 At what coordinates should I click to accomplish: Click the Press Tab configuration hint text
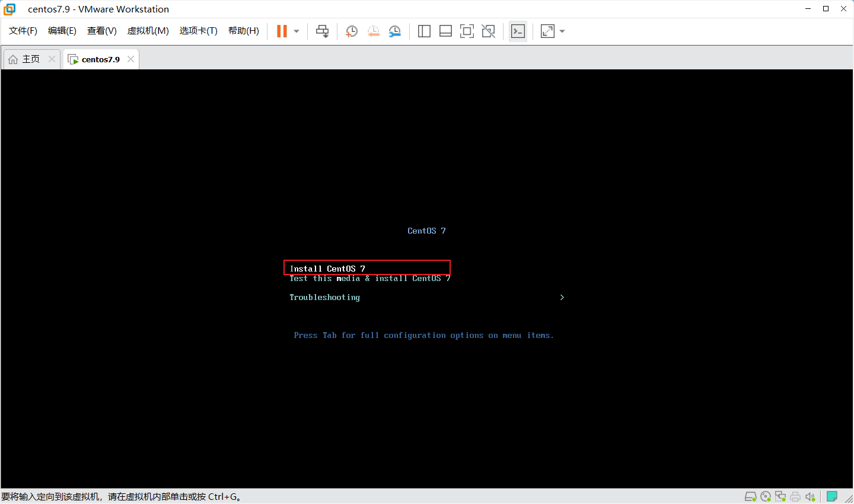(x=423, y=335)
